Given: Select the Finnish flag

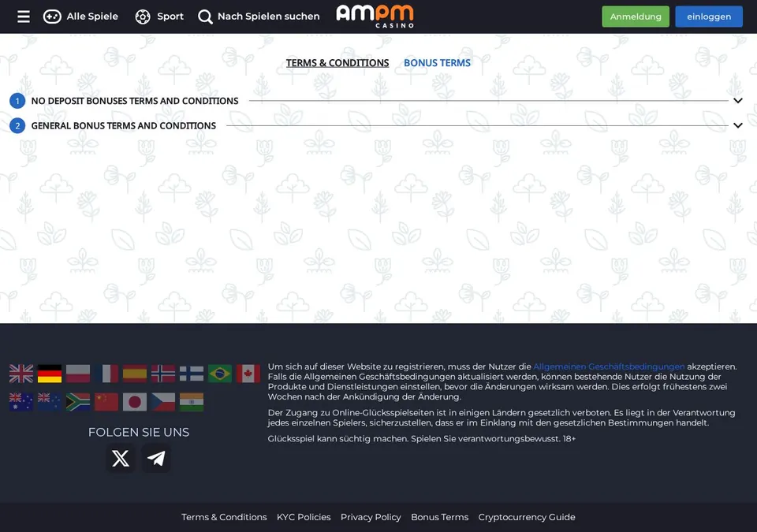Looking at the screenshot, I should (x=191, y=374).
